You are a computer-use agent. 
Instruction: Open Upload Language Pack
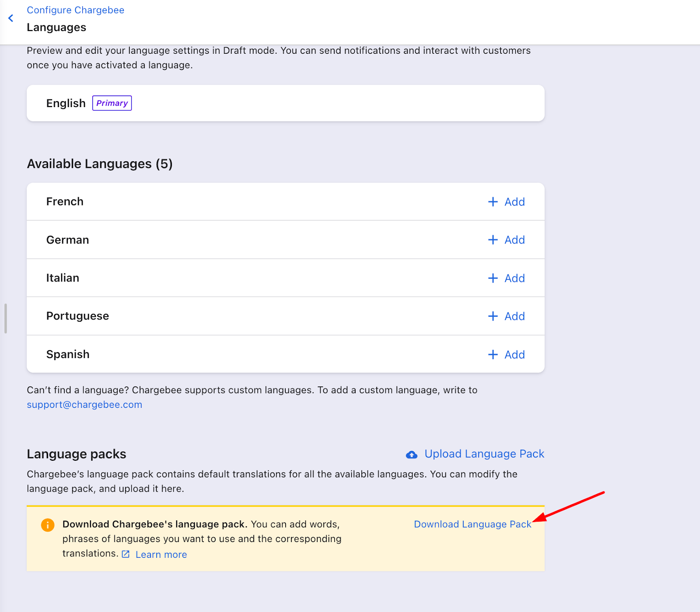484,454
